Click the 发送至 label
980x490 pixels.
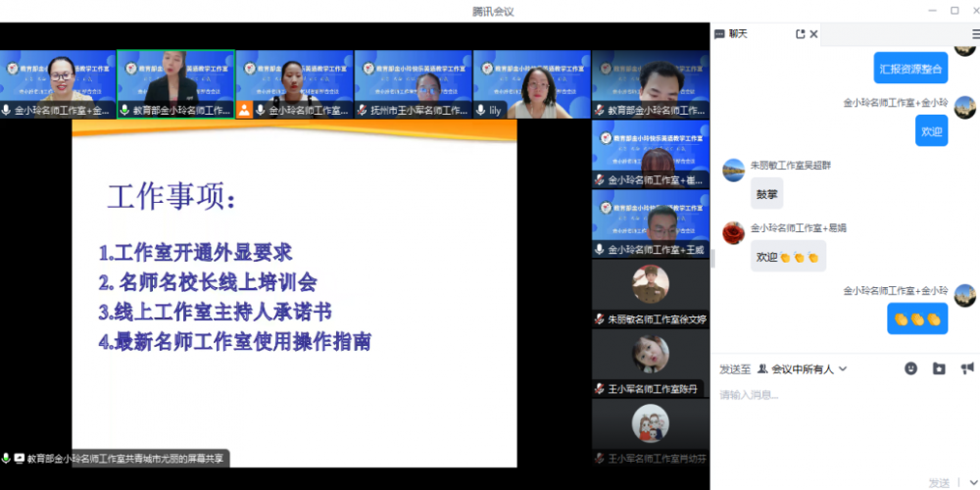click(735, 369)
